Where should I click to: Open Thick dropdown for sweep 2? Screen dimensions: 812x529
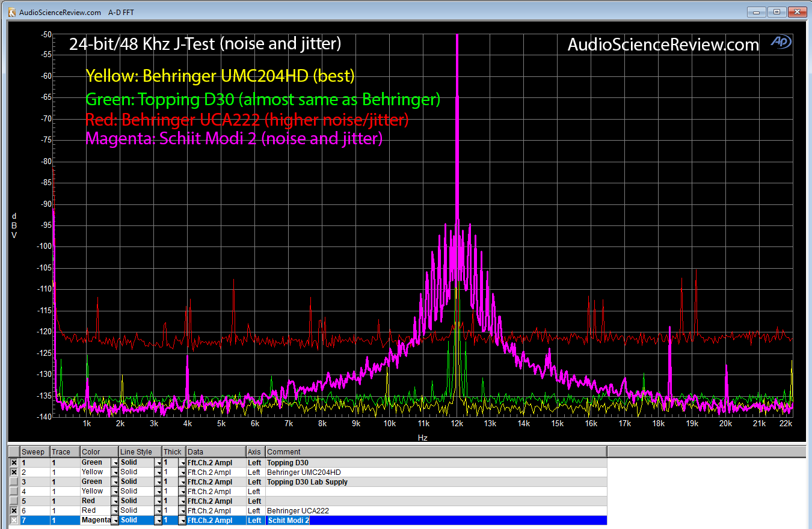tap(182, 472)
